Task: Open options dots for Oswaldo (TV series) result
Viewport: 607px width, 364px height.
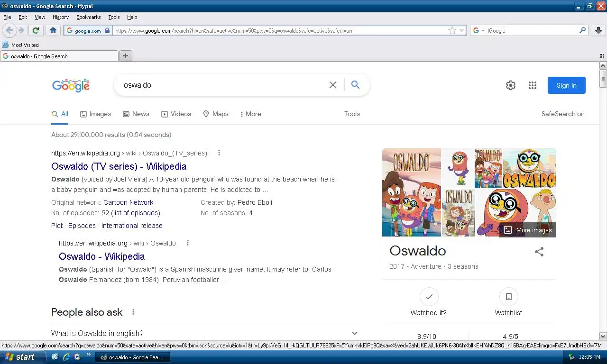Action: 219,153
